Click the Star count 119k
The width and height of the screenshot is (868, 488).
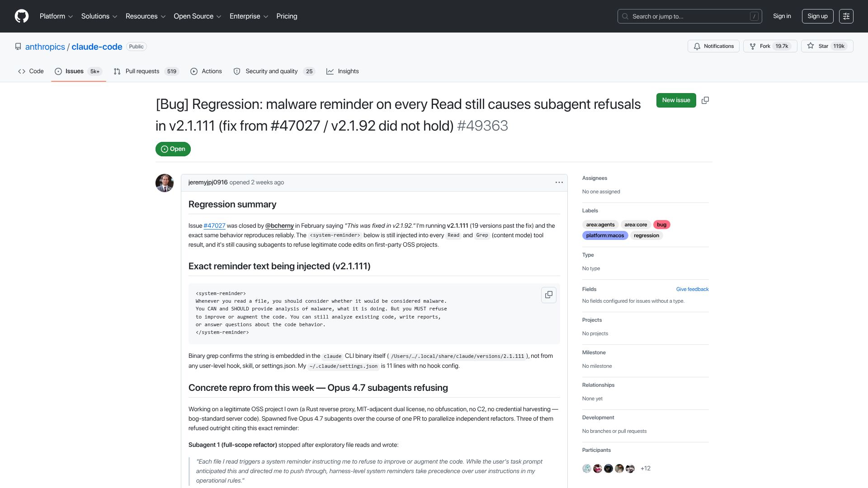click(839, 46)
